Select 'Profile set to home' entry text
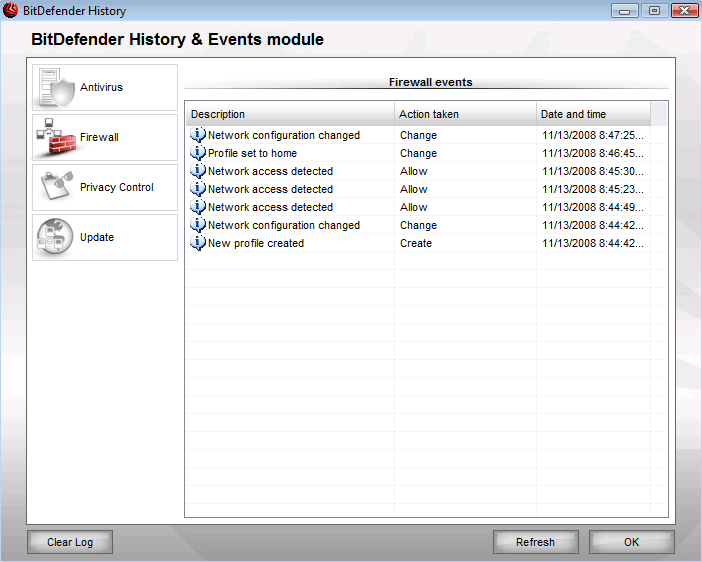Screen dimensions: 702x562 (x=253, y=153)
